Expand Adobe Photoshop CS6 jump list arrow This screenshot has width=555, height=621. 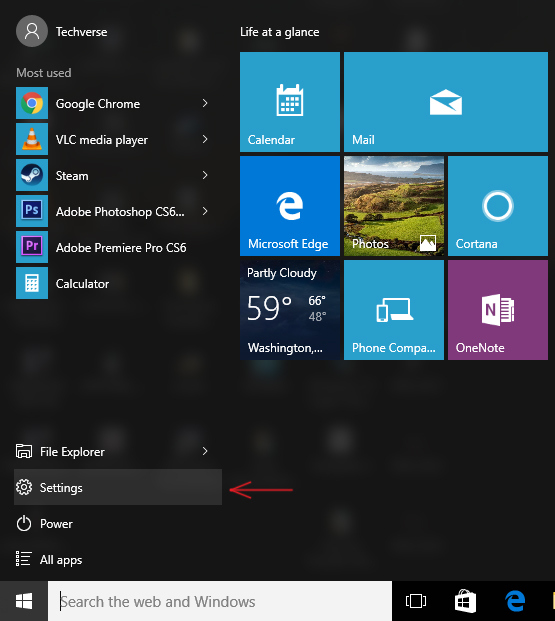coord(205,211)
